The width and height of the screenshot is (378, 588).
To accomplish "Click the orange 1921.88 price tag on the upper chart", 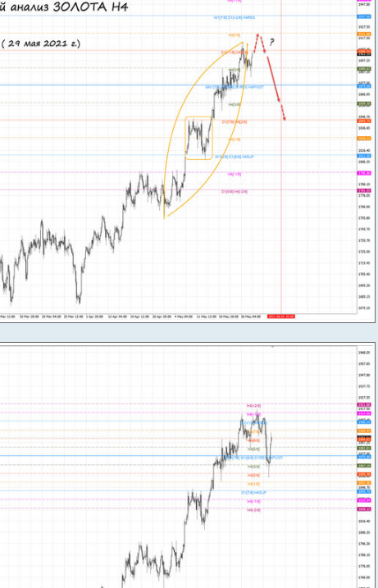I will click(364, 34).
